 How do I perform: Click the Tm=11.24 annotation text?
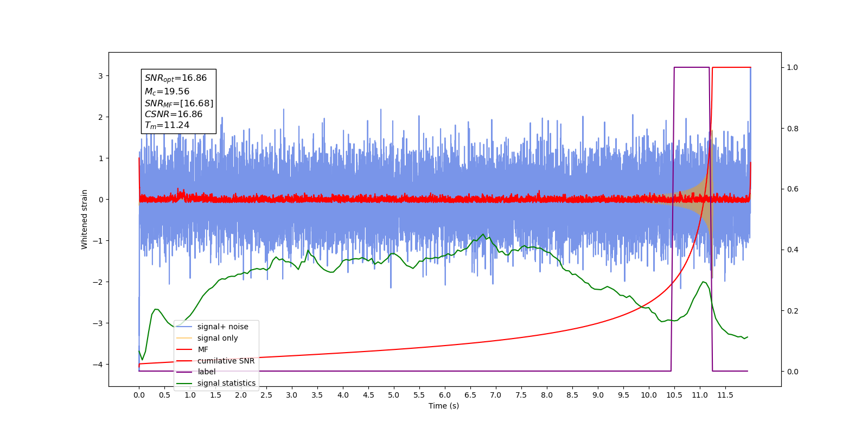click(x=167, y=125)
